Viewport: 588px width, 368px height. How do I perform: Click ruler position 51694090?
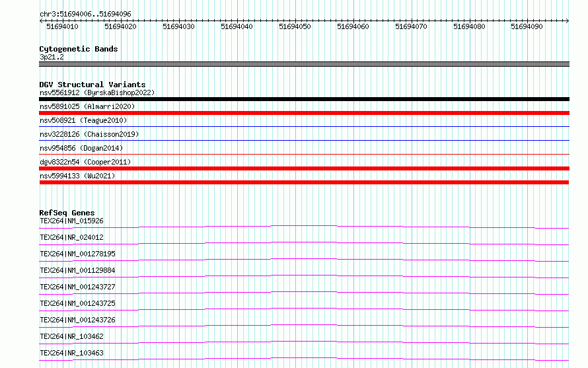tap(527, 26)
